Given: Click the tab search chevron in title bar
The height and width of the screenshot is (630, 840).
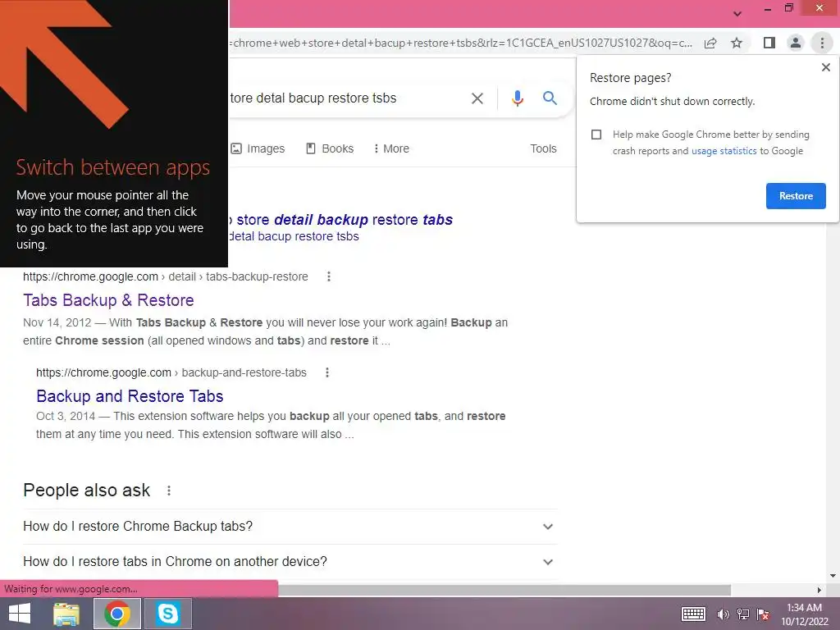Looking at the screenshot, I should tap(737, 14).
